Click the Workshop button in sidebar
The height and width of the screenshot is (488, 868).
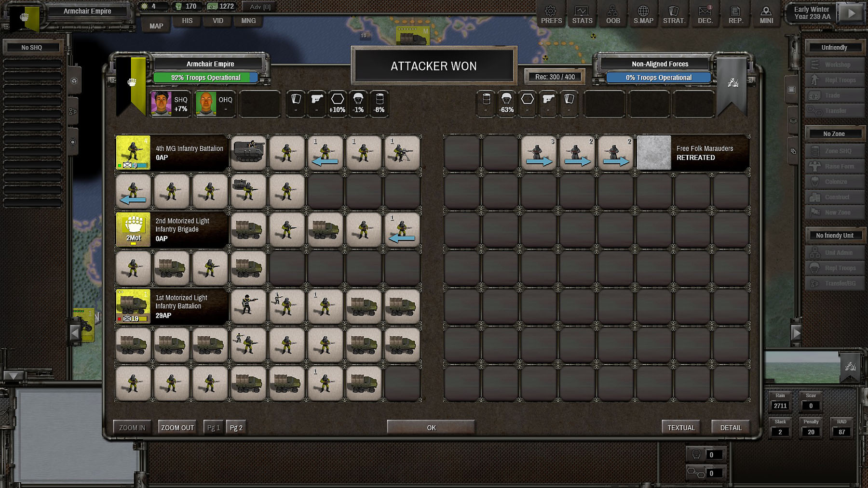pyautogui.click(x=835, y=65)
